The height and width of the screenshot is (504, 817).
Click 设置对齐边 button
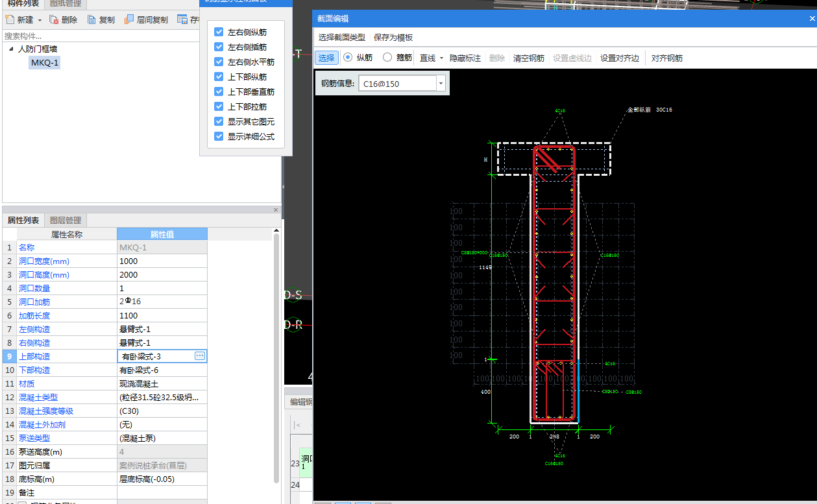620,58
